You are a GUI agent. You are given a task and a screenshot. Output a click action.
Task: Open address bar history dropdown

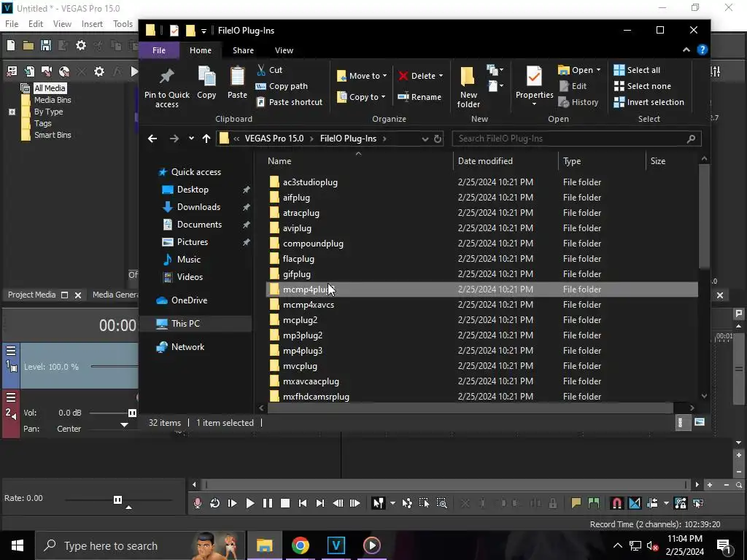425,139
